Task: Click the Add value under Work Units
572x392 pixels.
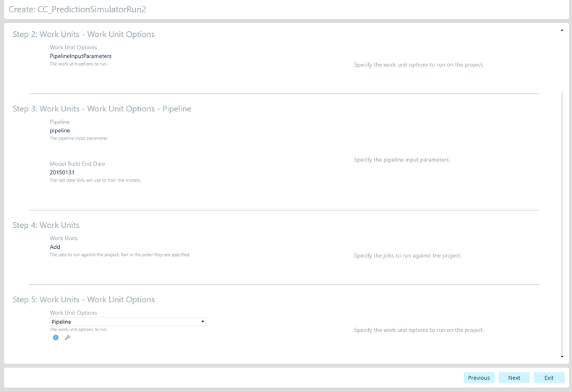Action: coord(55,247)
